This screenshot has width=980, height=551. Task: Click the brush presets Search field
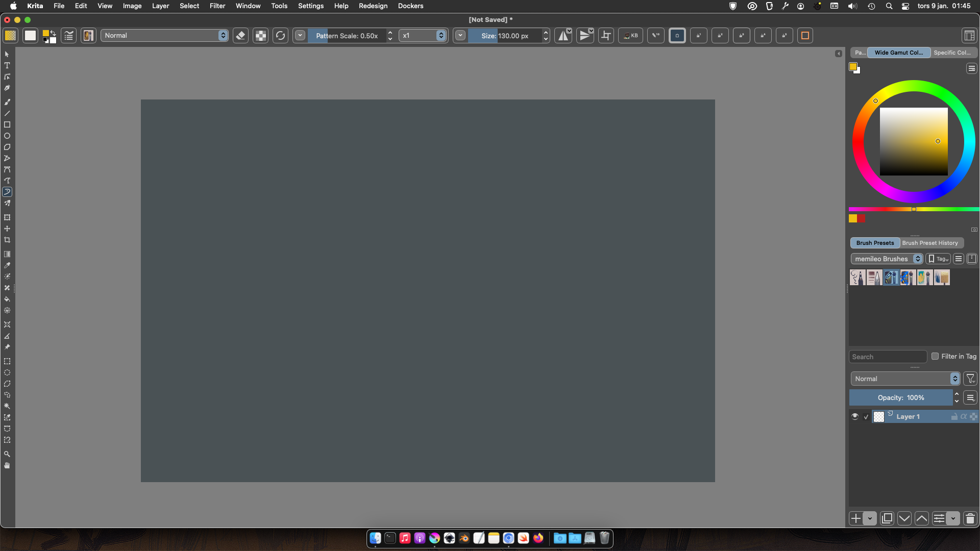[888, 357]
